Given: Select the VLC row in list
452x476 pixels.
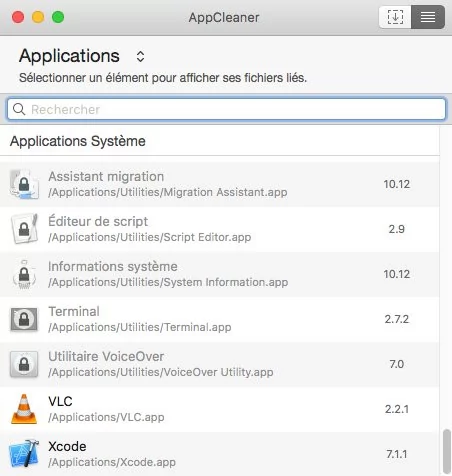Looking at the screenshot, I should (x=220, y=409).
